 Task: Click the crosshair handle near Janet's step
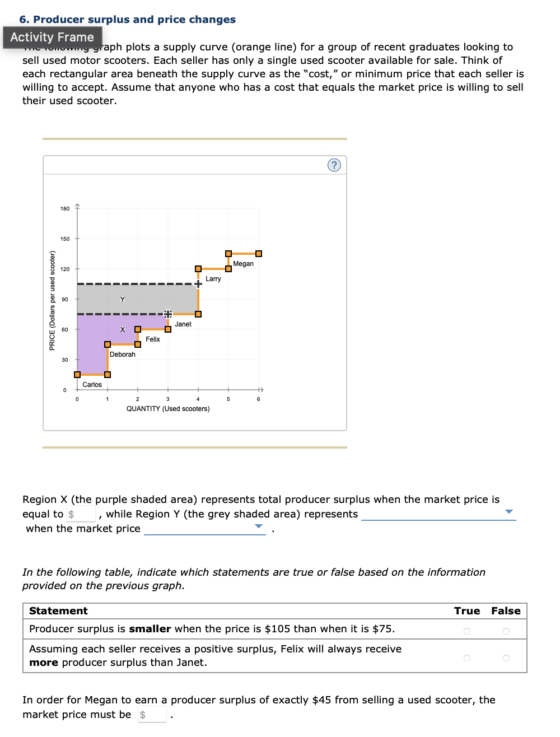(167, 314)
